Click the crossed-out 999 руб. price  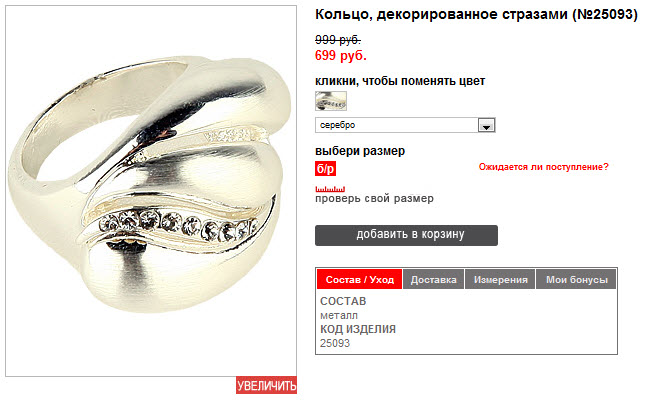(x=338, y=40)
